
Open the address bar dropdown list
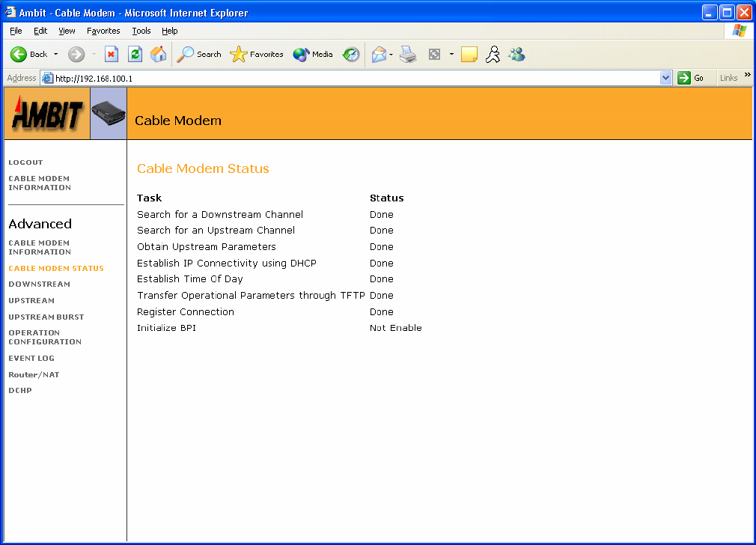(666, 78)
